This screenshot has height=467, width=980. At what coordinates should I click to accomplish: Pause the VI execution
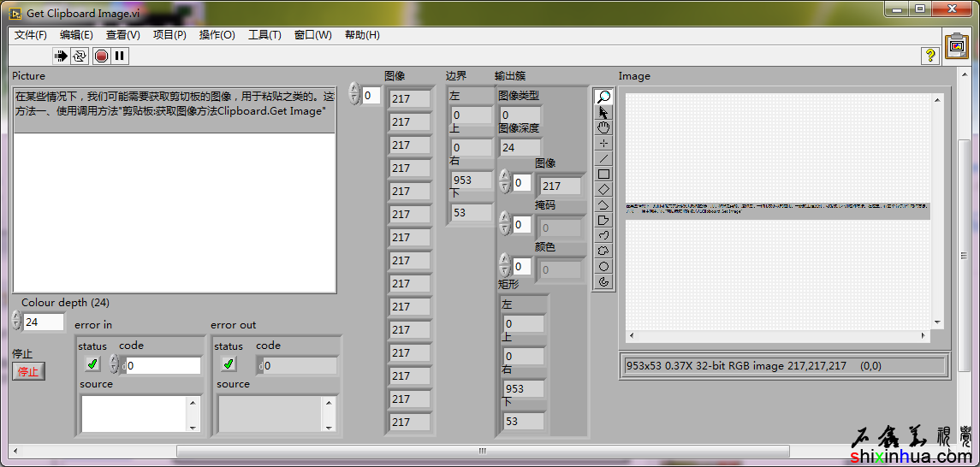[x=120, y=56]
